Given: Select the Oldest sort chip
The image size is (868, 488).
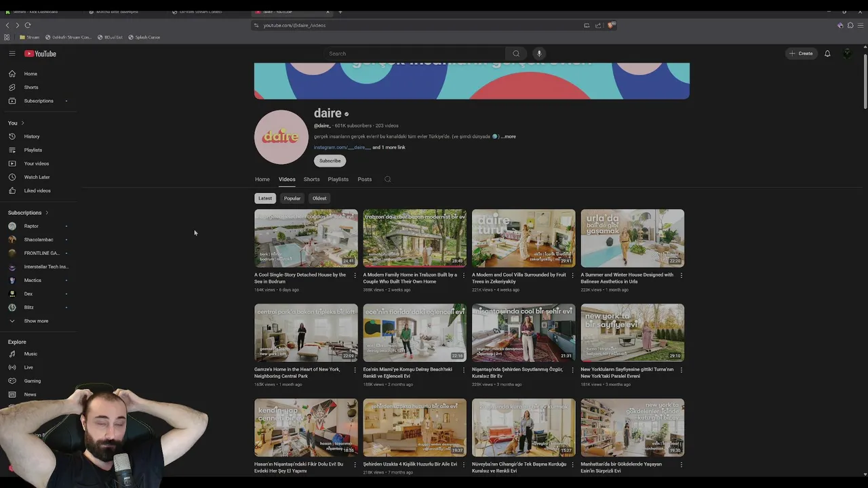Looking at the screenshot, I should pos(319,199).
